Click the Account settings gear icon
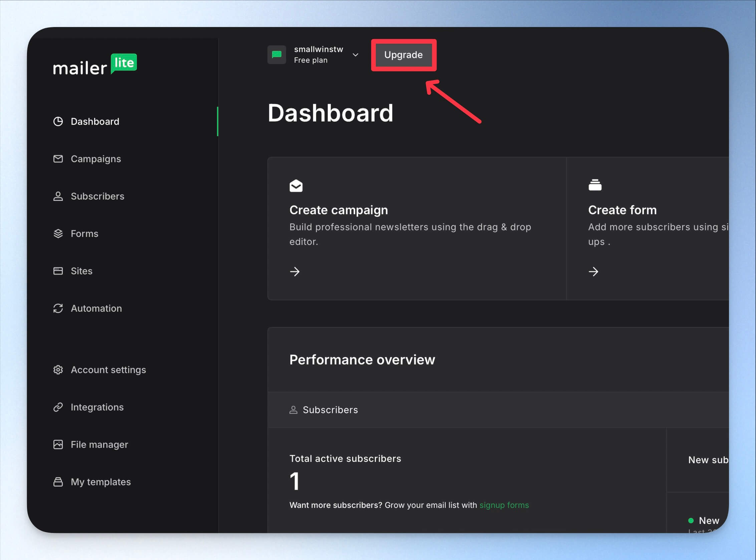 [58, 369]
